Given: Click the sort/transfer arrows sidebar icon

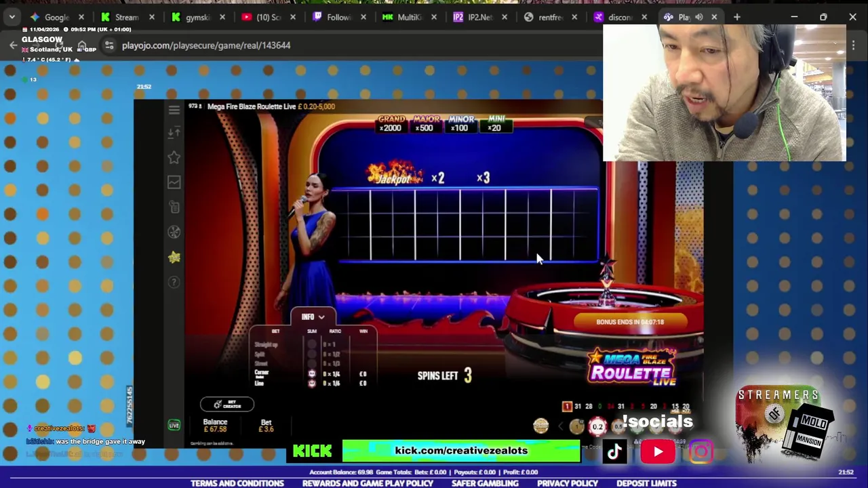Looking at the screenshot, I should coord(174,132).
